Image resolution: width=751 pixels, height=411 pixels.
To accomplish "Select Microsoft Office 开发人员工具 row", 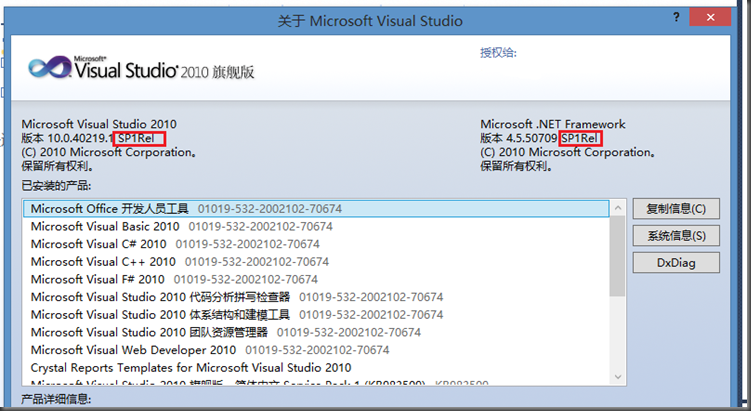I will (316, 209).
